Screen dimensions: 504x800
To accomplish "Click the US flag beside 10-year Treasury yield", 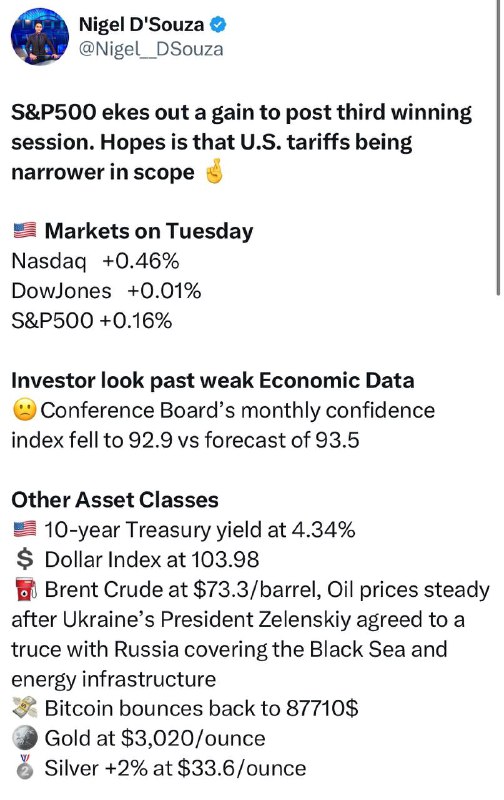I will click(24, 530).
